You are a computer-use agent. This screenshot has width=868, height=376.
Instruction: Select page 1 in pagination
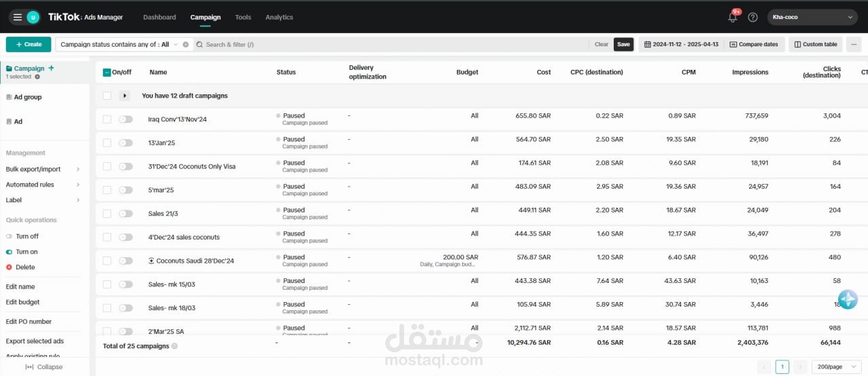[x=783, y=367]
